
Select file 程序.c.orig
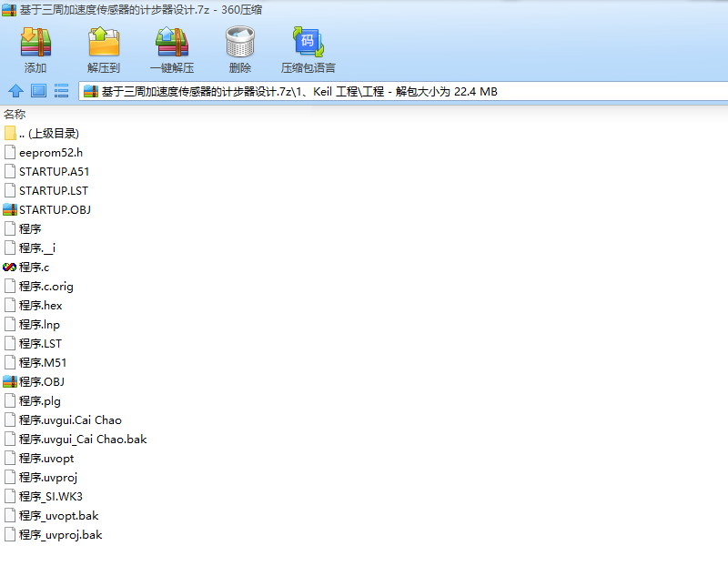(x=38, y=287)
